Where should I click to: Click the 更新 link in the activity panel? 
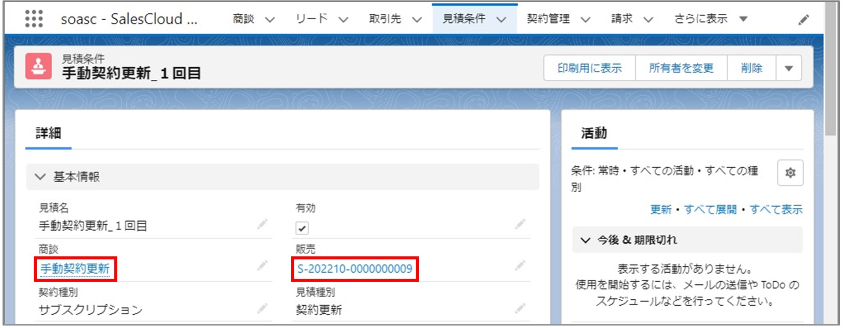coord(661,210)
